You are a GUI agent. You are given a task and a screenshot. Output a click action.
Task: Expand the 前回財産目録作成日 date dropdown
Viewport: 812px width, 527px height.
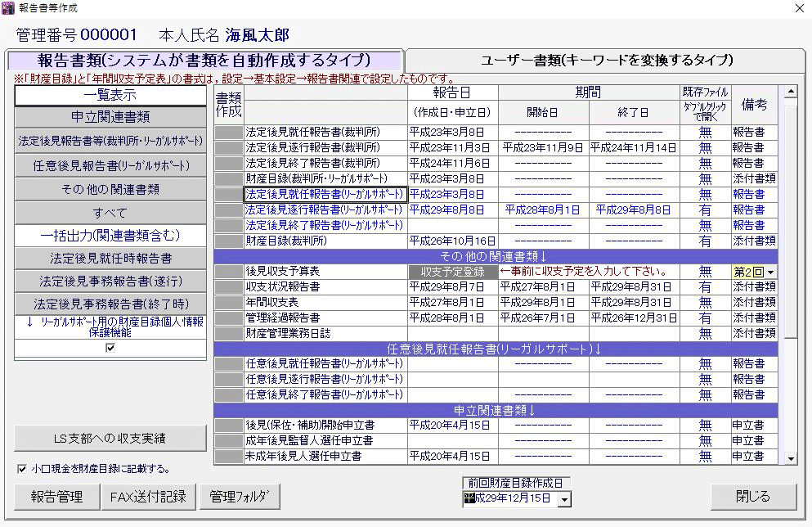(x=565, y=499)
